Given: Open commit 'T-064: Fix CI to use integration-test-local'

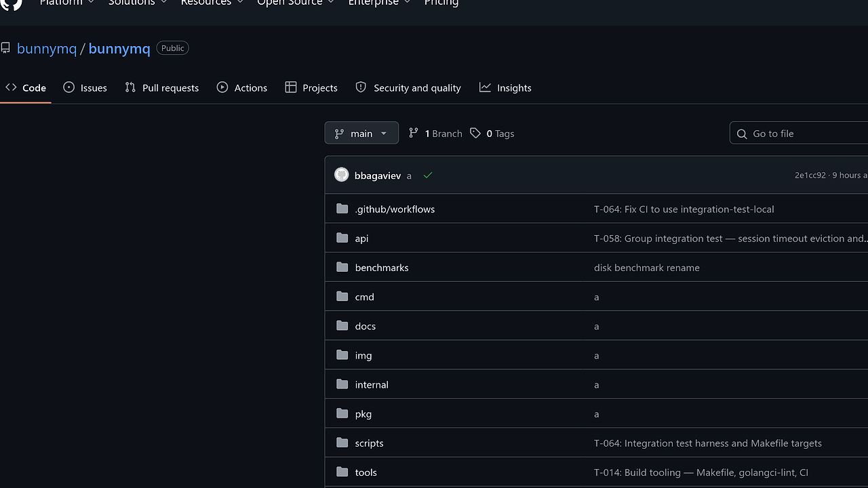Looking at the screenshot, I should 684,209.
